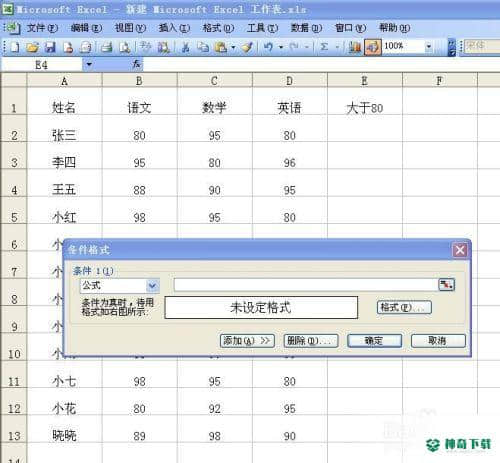Click the New workbook toolbar icon
The height and width of the screenshot is (463, 500).
(14, 47)
